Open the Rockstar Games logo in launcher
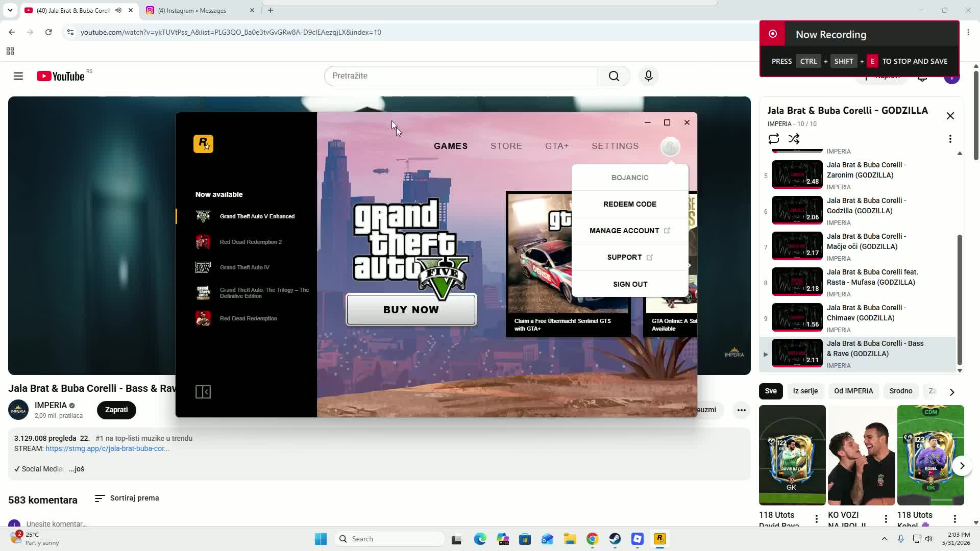 [x=203, y=144]
